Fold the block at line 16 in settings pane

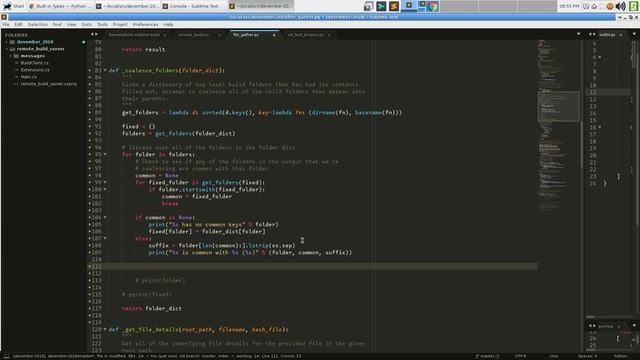pyautogui.click(x=600, y=127)
